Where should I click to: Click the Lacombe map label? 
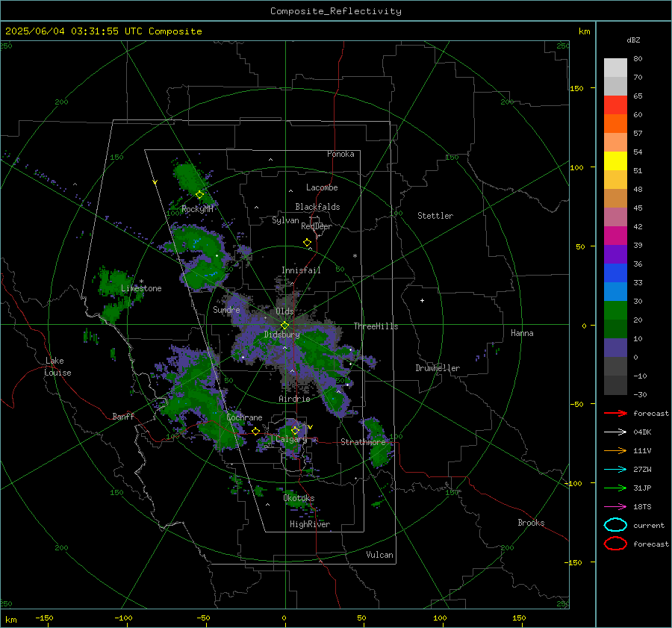322,187
